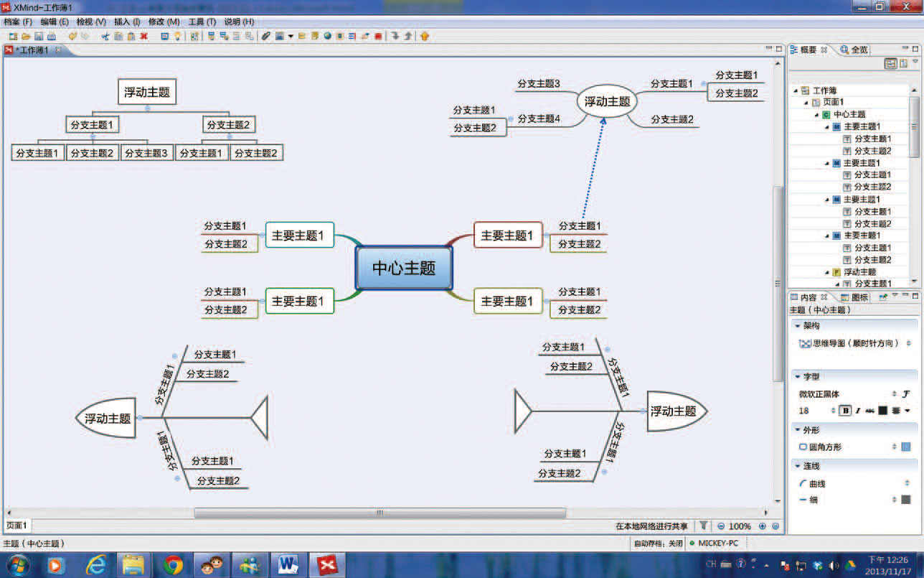
Task: Click the filter funnel icon in status bar
Action: click(x=704, y=526)
